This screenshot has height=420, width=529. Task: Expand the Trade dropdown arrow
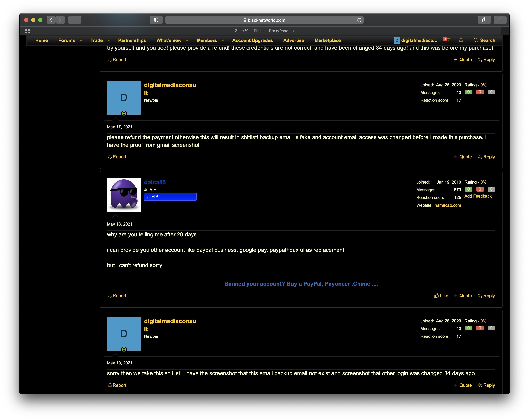(108, 40)
